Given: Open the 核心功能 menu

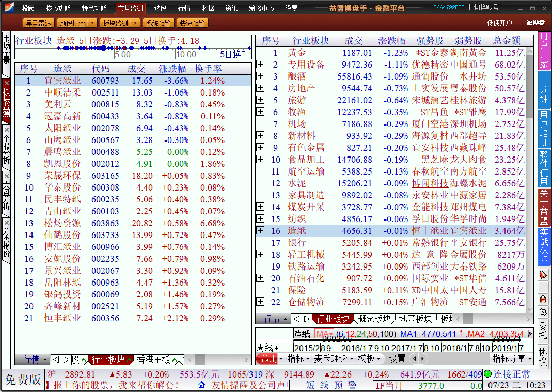Looking at the screenshot, I should coord(58,8).
